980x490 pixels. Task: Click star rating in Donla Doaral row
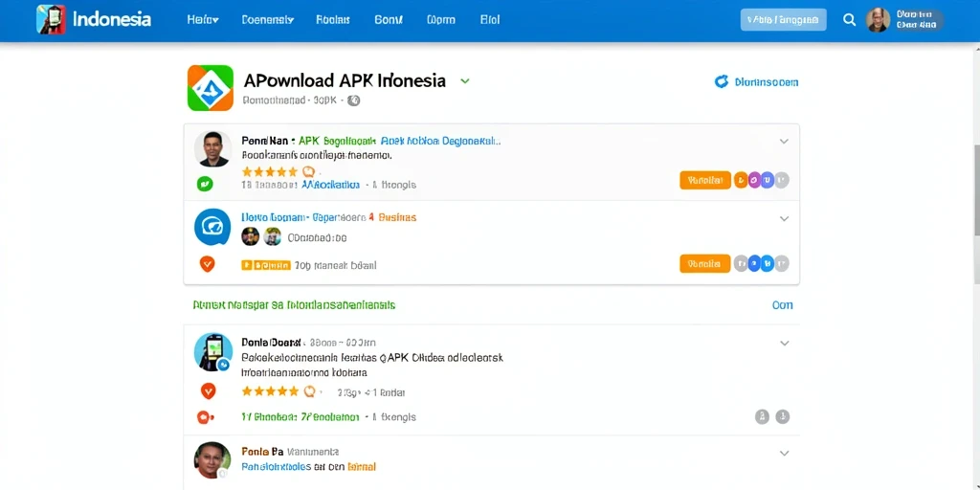pos(269,391)
